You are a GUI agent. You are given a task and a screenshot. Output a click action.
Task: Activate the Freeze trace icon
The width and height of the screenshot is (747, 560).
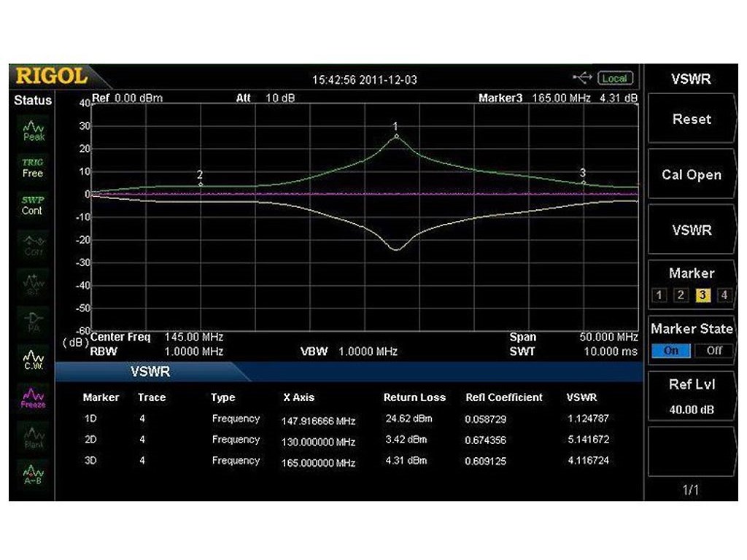32,396
